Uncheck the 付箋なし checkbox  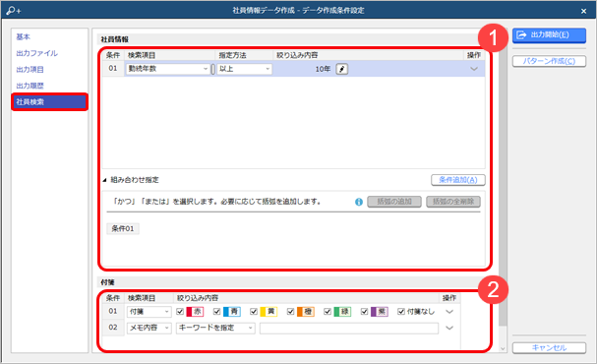point(401,312)
